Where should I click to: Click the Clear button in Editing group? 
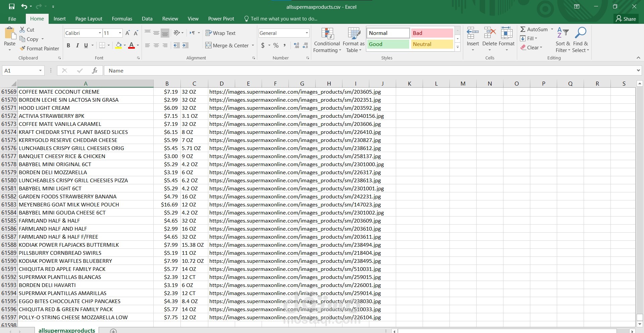click(x=531, y=48)
